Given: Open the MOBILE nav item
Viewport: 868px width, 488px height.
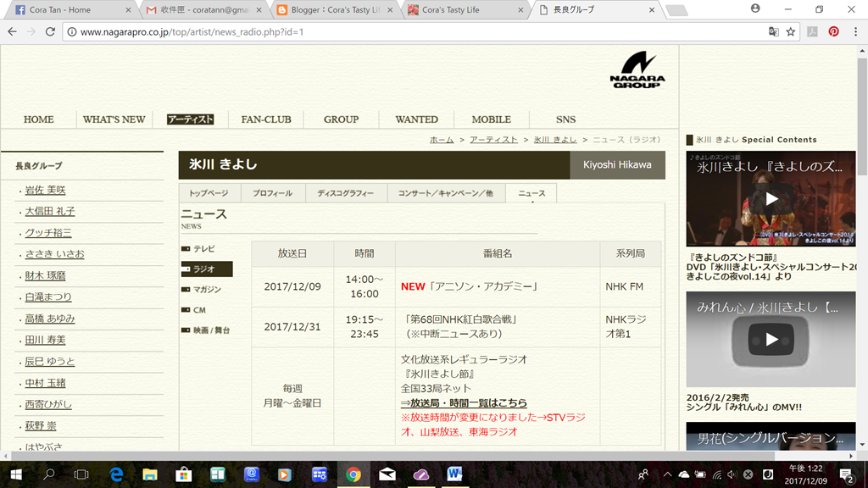Looking at the screenshot, I should pyautogui.click(x=492, y=119).
